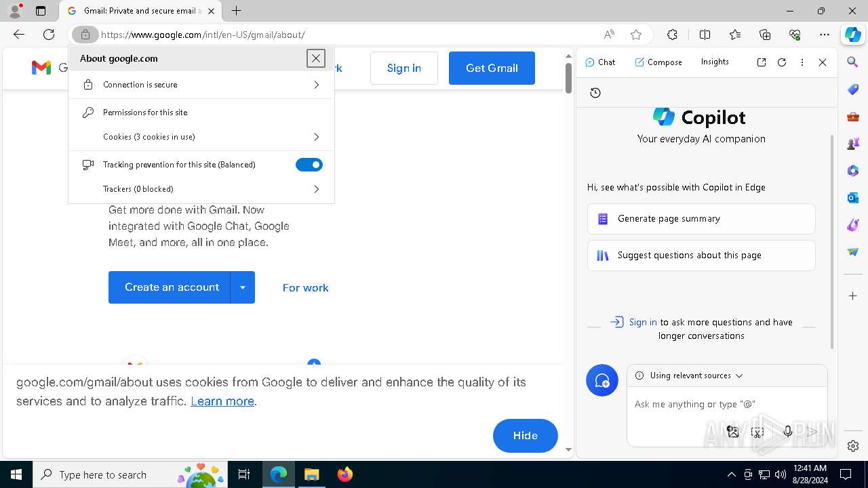Viewport: 868px width, 488px height.
Task: Open the For work link
Action: click(x=305, y=287)
